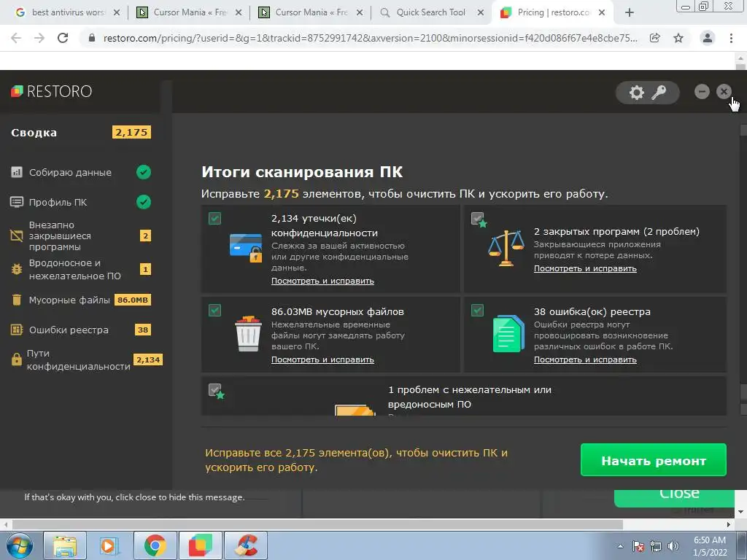Open Restoro taskbar icon

point(201,545)
